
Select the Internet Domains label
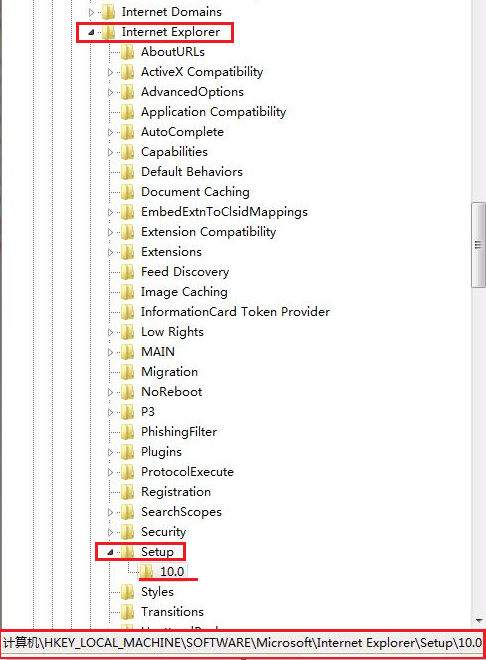[172, 12]
